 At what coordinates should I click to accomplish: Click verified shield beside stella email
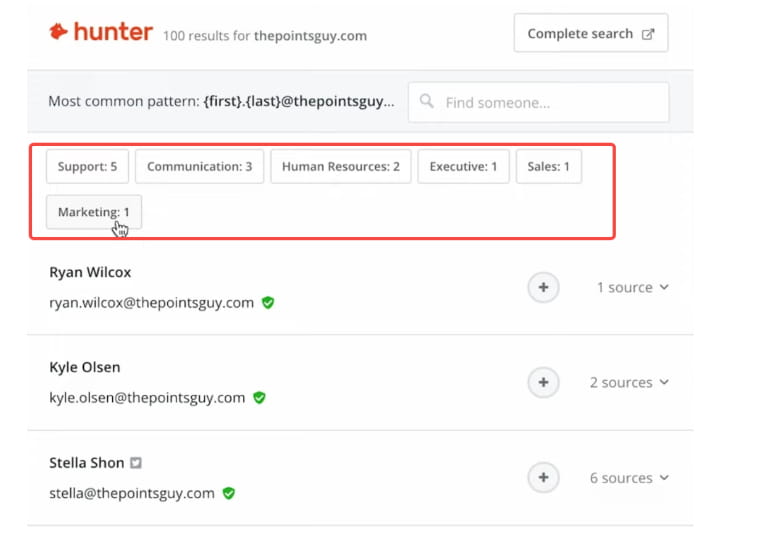click(x=229, y=493)
